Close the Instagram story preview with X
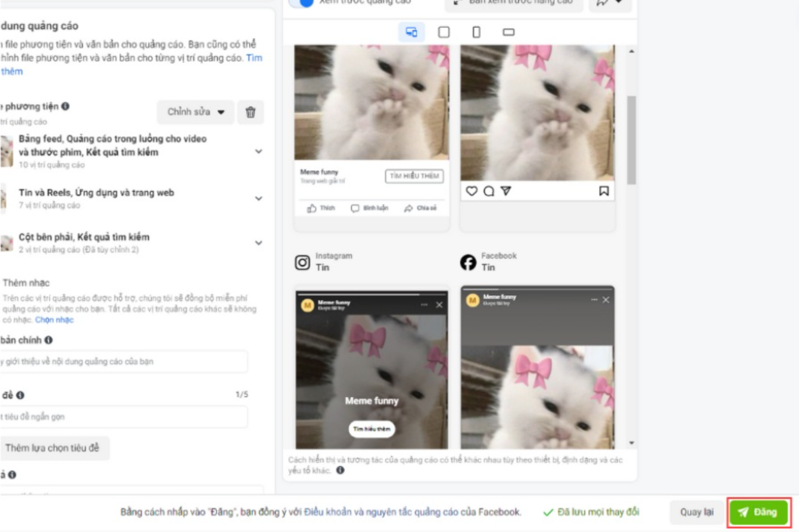This screenshot has width=799, height=532. click(439, 305)
